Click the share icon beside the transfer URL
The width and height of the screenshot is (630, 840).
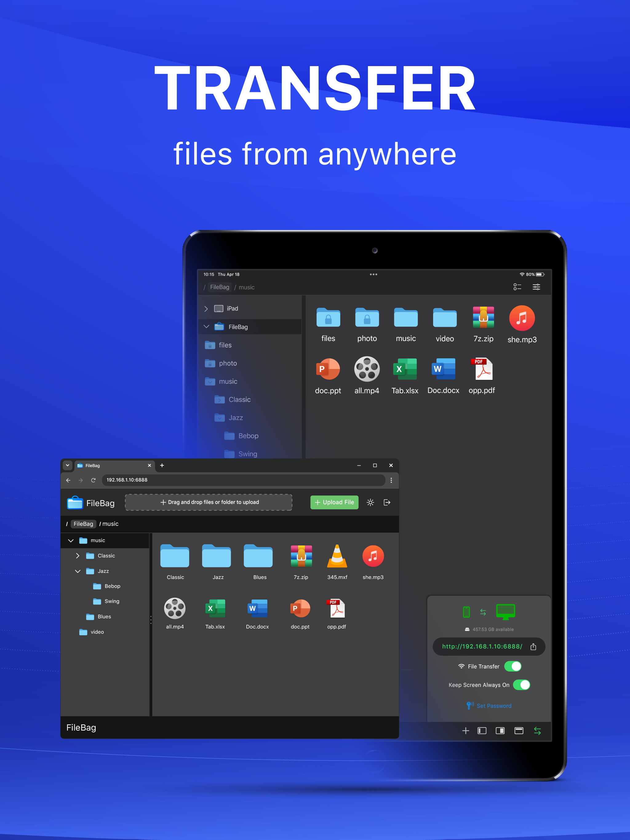[533, 647]
